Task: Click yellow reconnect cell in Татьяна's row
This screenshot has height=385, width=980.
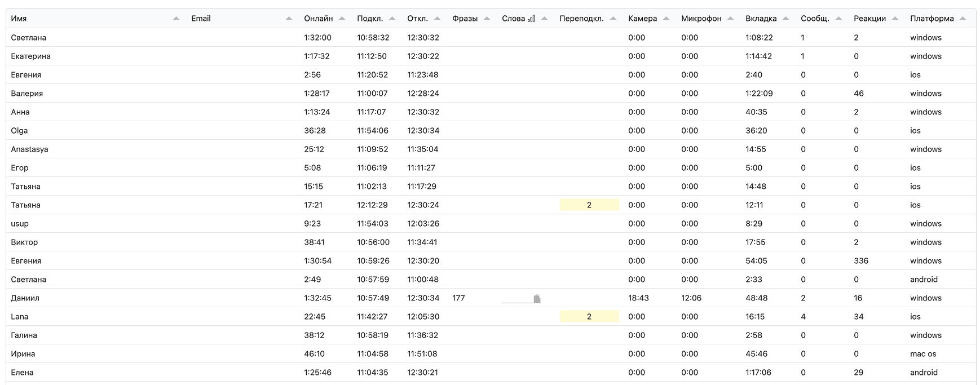Action: click(589, 205)
